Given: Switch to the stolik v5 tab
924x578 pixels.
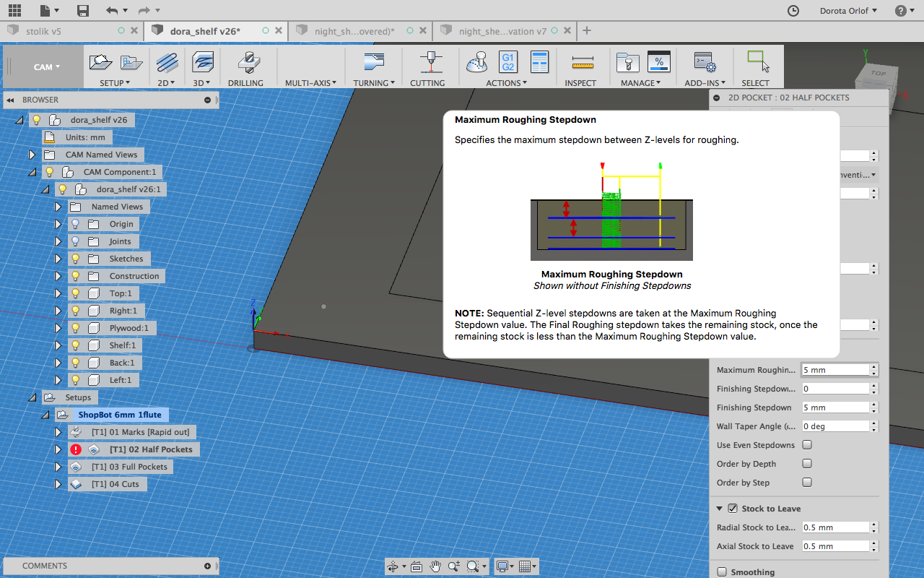Looking at the screenshot, I should coord(44,31).
